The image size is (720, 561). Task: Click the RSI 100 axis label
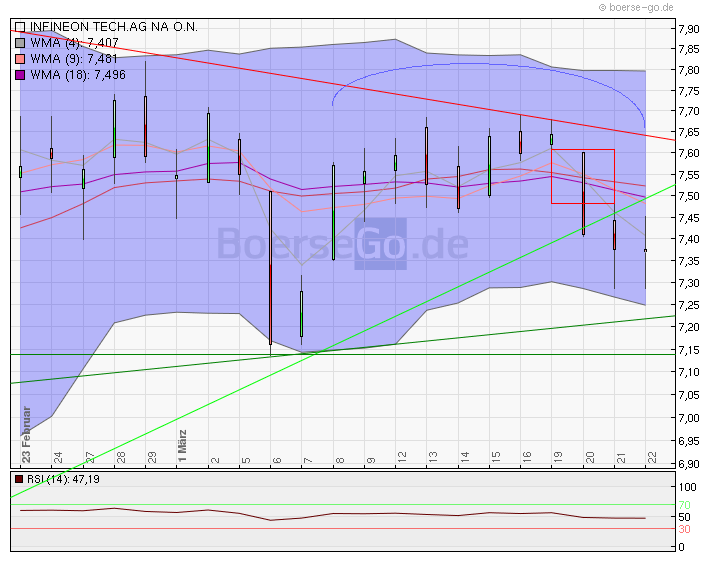pos(687,487)
